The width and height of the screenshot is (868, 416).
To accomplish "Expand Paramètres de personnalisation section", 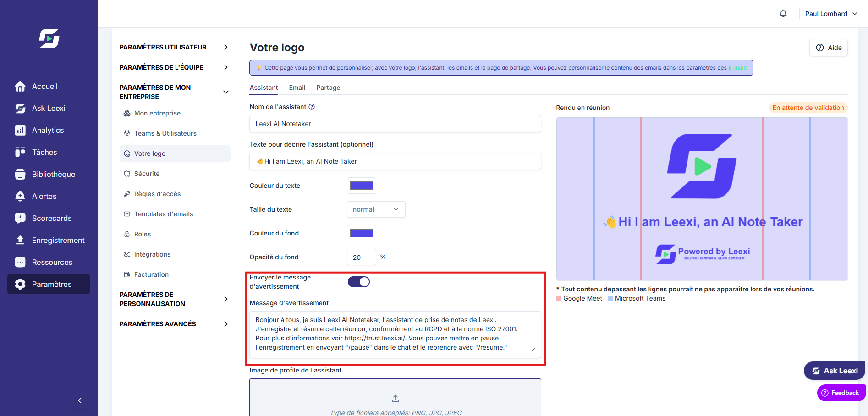I will [x=174, y=299].
